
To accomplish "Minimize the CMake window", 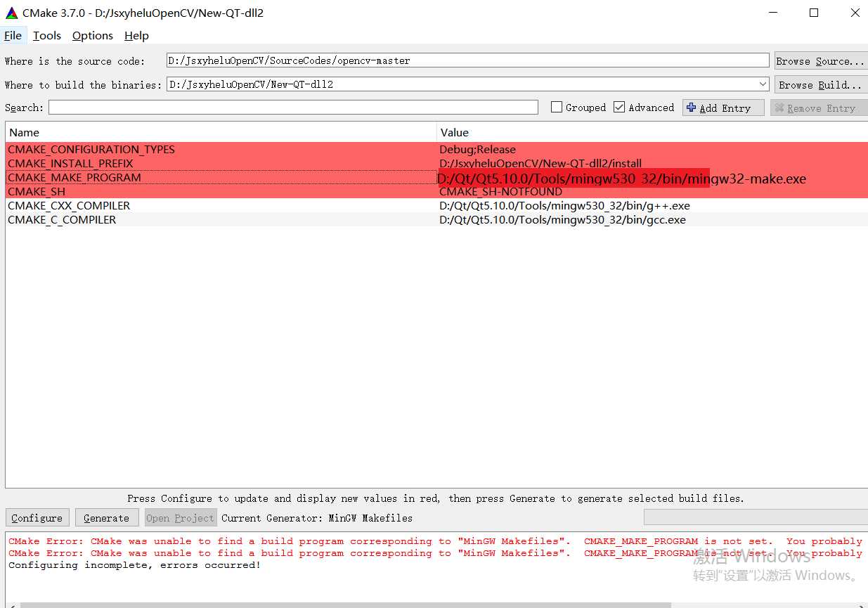I will pyautogui.click(x=773, y=13).
